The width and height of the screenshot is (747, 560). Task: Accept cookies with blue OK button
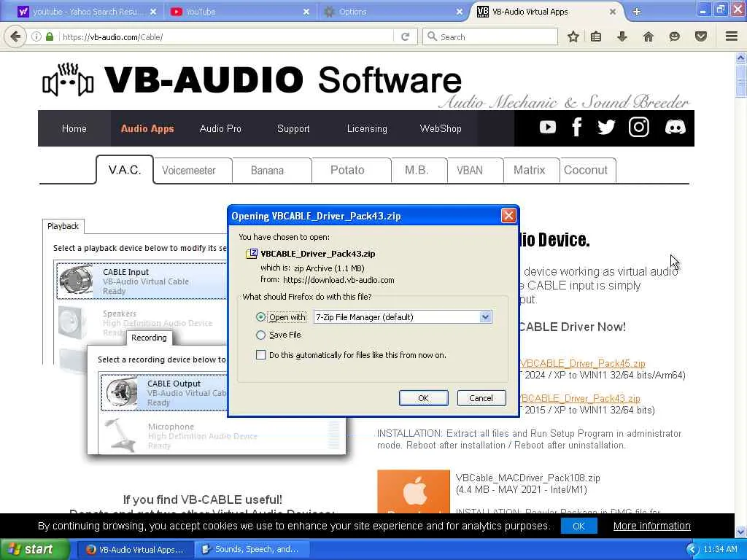click(578, 526)
